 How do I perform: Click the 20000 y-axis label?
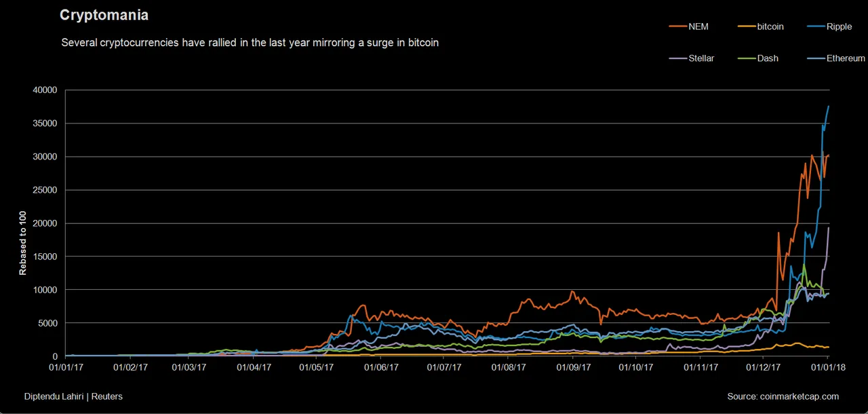45,223
